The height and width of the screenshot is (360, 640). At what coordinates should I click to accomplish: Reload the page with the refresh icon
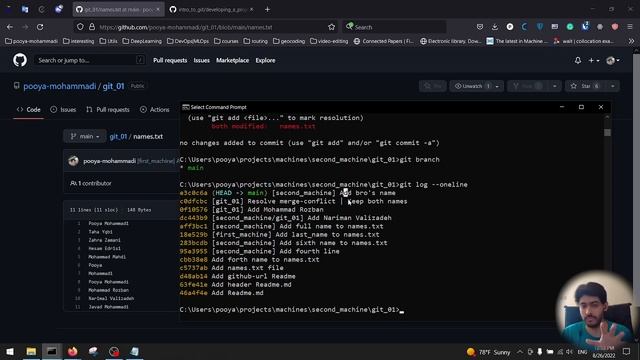(x=40, y=27)
